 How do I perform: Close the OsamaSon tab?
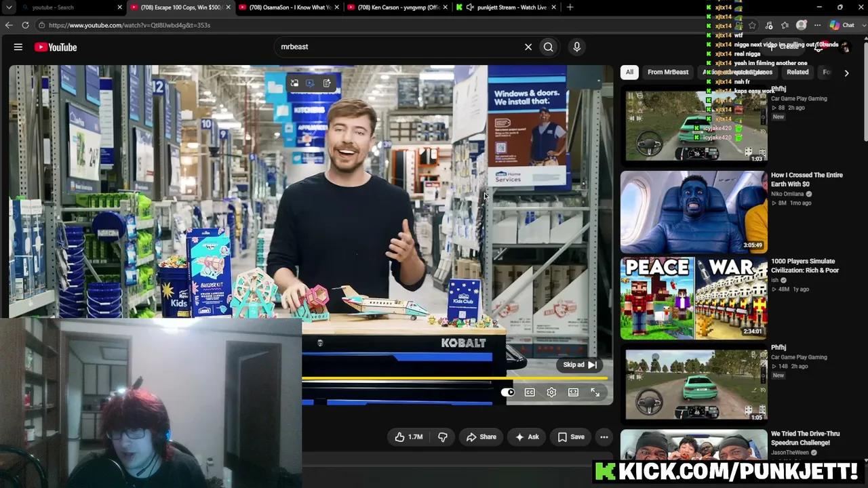[337, 7]
